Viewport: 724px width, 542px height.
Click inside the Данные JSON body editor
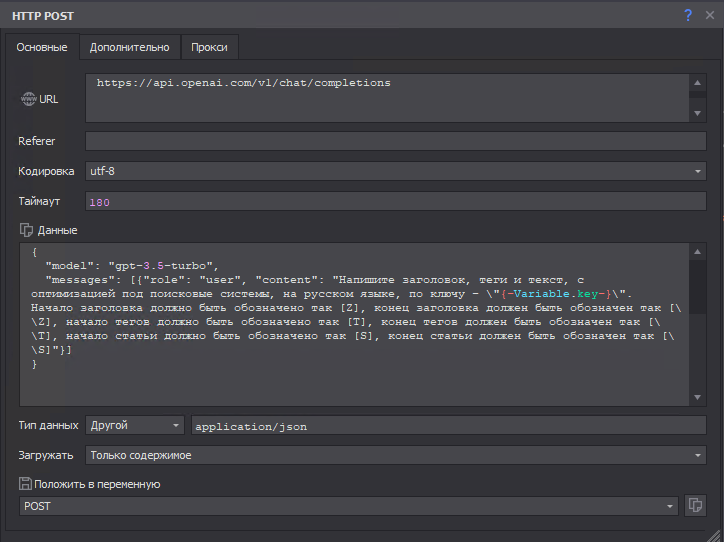pyautogui.click(x=354, y=324)
